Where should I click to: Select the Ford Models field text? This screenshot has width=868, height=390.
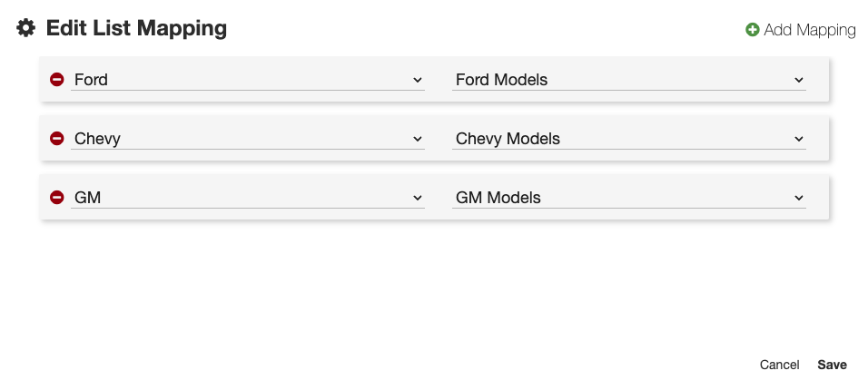pyautogui.click(x=501, y=80)
